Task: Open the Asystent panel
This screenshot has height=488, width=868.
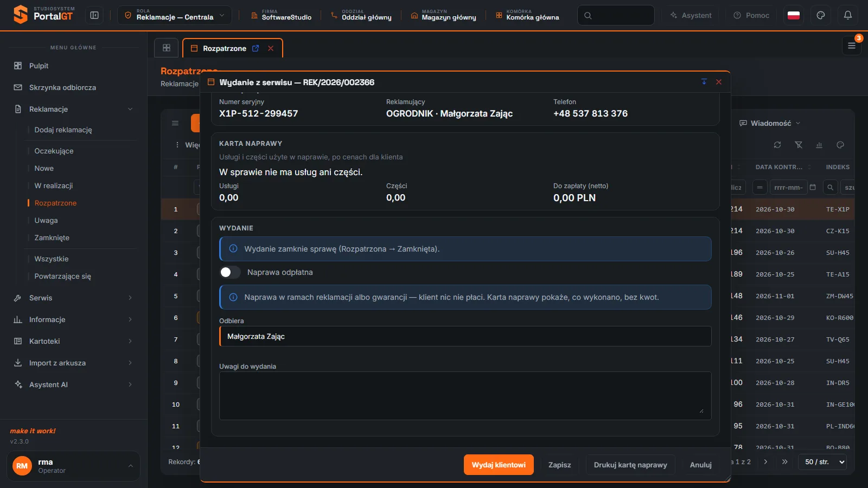Action: coord(691,16)
